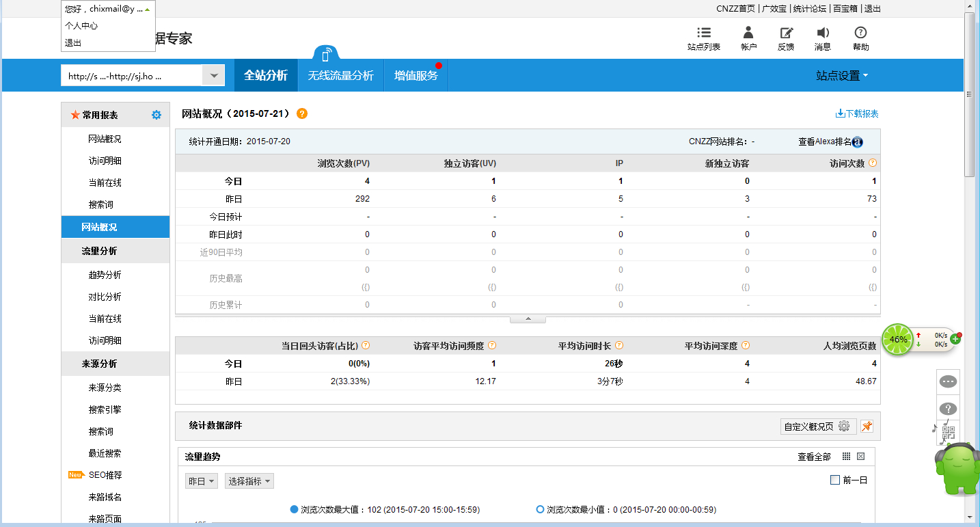The height and width of the screenshot is (527, 980).
Task: Click the 292 page views value for 昨日
Action: pos(362,199)
